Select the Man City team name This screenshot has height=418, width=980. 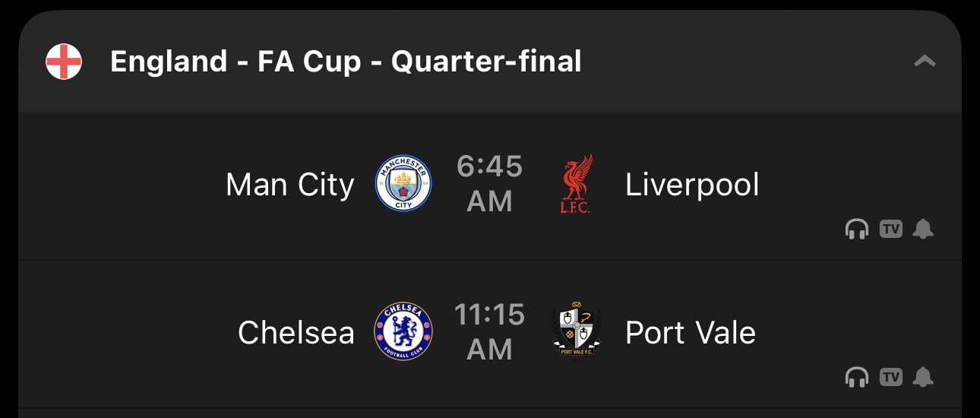coord(290,185)
